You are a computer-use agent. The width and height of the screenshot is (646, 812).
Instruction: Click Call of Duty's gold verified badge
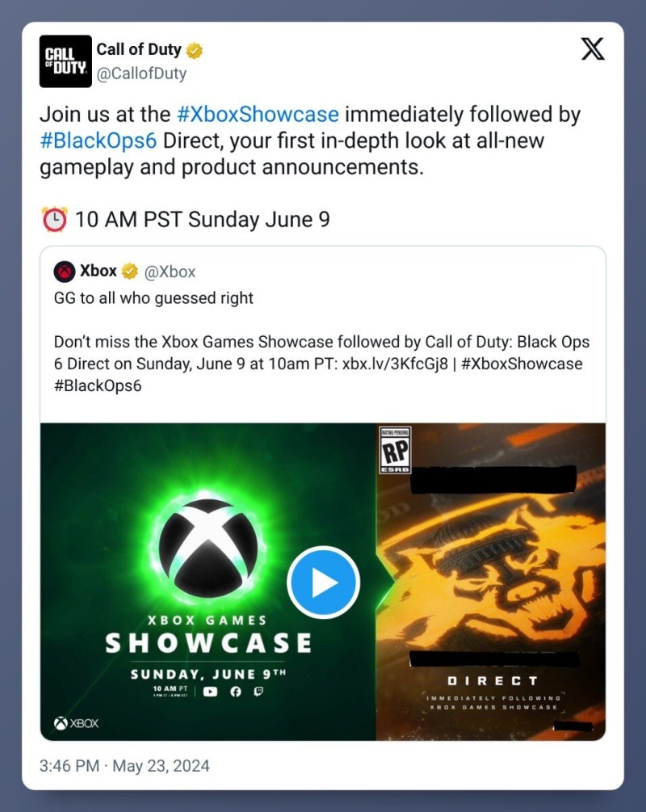pos(195,51)
